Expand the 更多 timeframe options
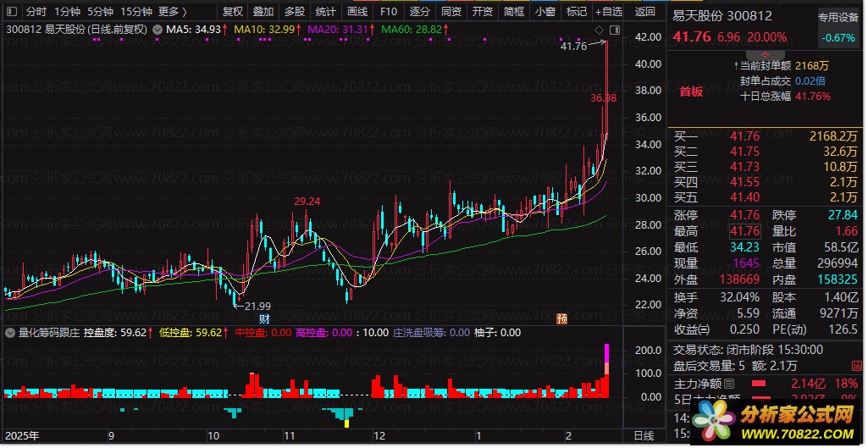This screenshot has height=448, width=868. 174,12
